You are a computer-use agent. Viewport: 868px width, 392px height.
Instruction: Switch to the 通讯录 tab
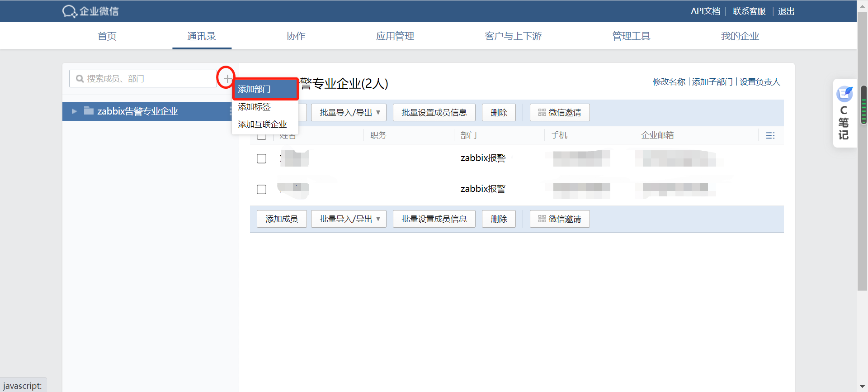[x=202, y=36]
